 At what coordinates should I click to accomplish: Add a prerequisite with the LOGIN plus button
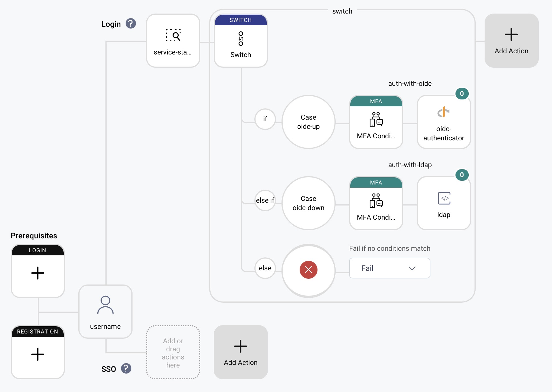(x=37, y=273)
